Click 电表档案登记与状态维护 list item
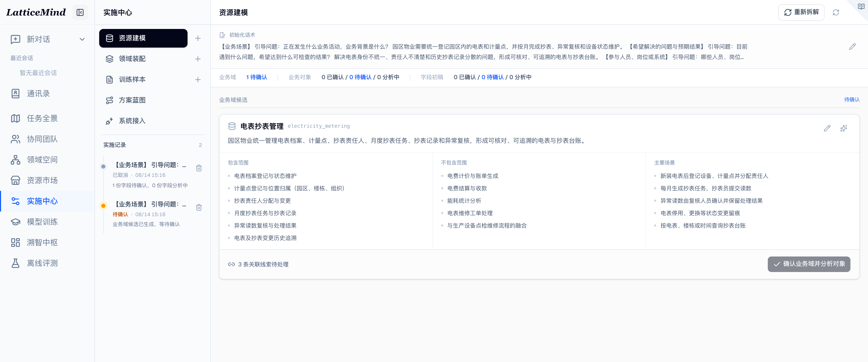Screen dimensions: 868x362 265,176
